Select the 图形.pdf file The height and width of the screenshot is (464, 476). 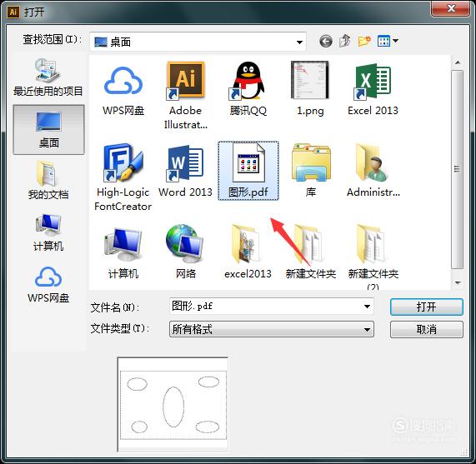tap(248, 171)
